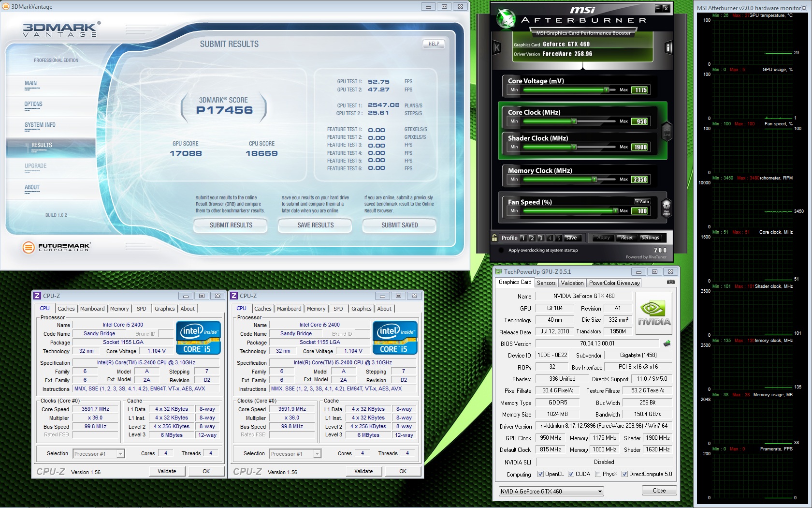Viewport: 812px width, 508px height.
Task: Click the BIOS save chip icon in GPU-Z
Action: [667, 344]
